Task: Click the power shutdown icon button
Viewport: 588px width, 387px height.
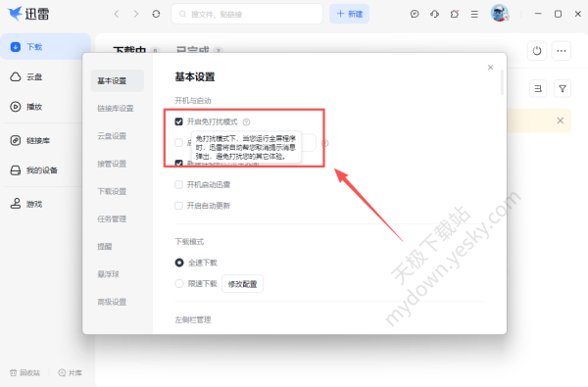Action: pos(537,51)
